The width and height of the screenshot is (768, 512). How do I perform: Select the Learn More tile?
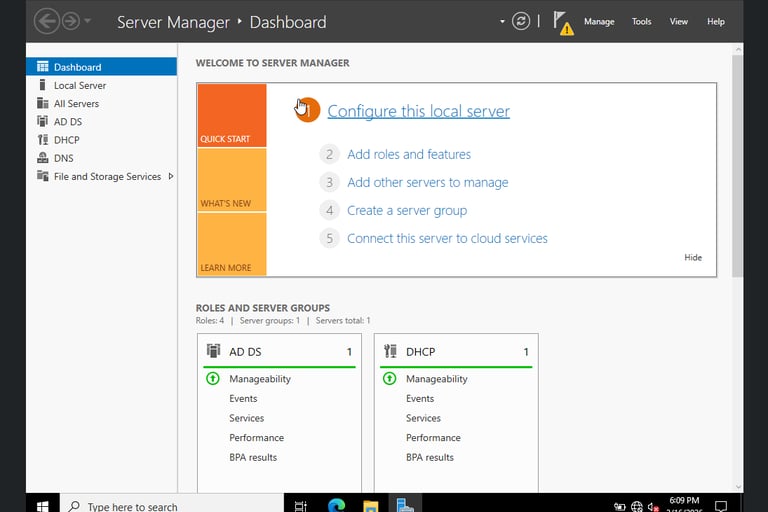click(232, 244)
